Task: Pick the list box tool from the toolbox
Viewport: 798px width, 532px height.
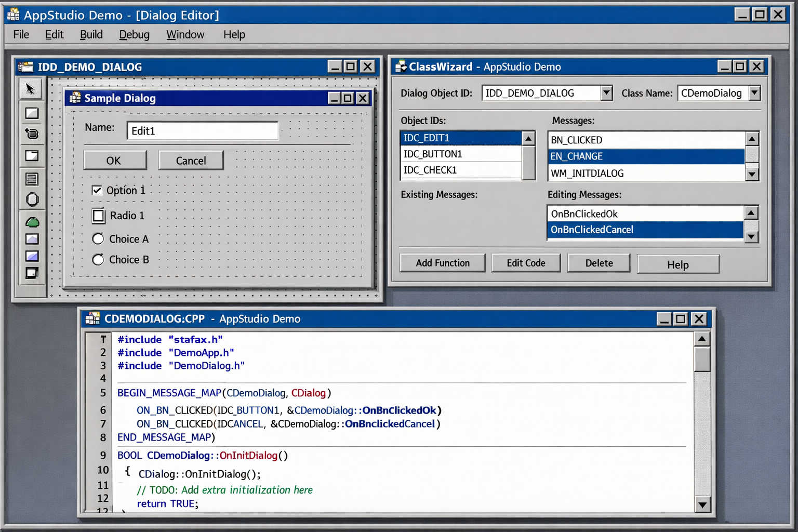Action: click(31, 179)
